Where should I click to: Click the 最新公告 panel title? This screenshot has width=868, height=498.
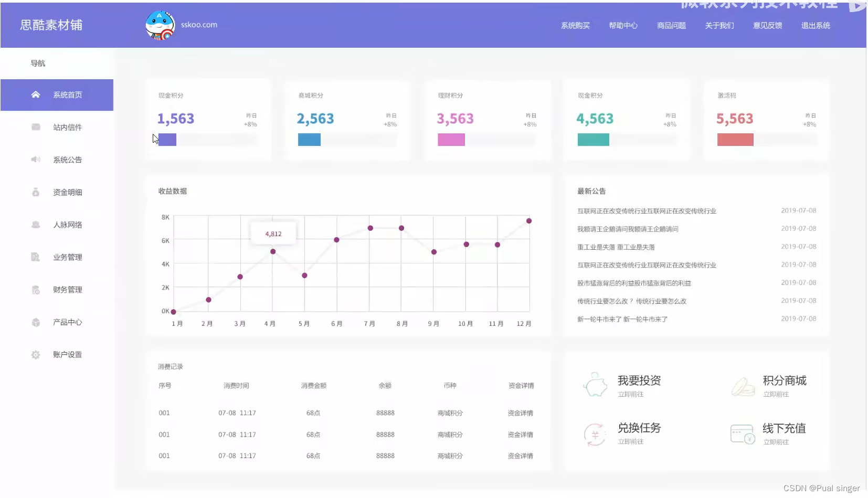point(591,192)
